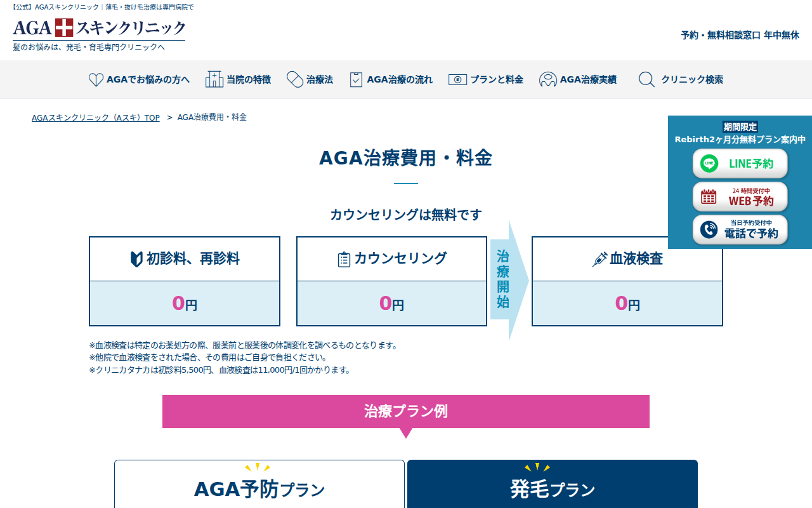Click the AGA Skin Clinic red cross logo
The height and width of the screenshot is (508, 812).
(64, 28)
